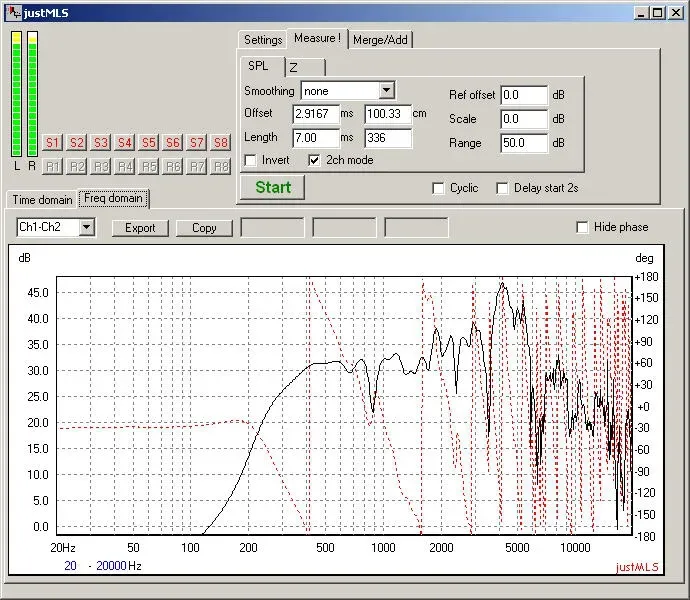The width and height of the screenshot is (690, 600).
Task: Click recall slot R8
Action: (x=220, y=166)
